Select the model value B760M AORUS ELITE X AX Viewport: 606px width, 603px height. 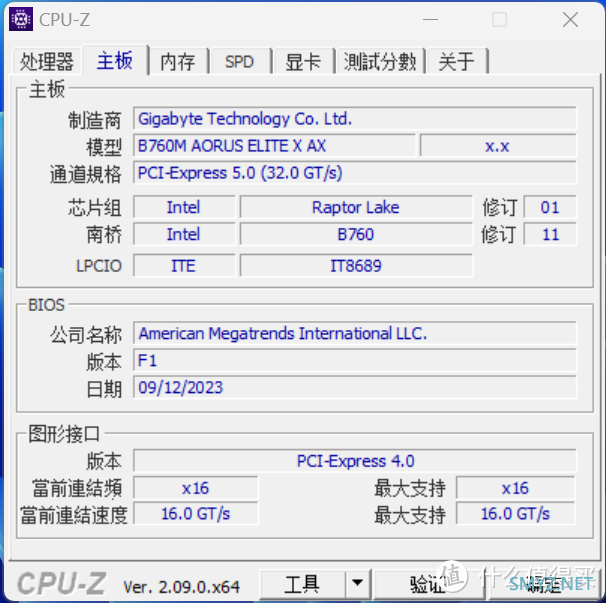pyautogui.click(x=274, y=146)
